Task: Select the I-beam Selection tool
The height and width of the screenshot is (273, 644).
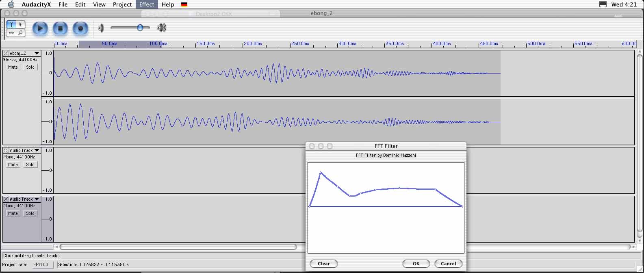Action: [11, 24]
